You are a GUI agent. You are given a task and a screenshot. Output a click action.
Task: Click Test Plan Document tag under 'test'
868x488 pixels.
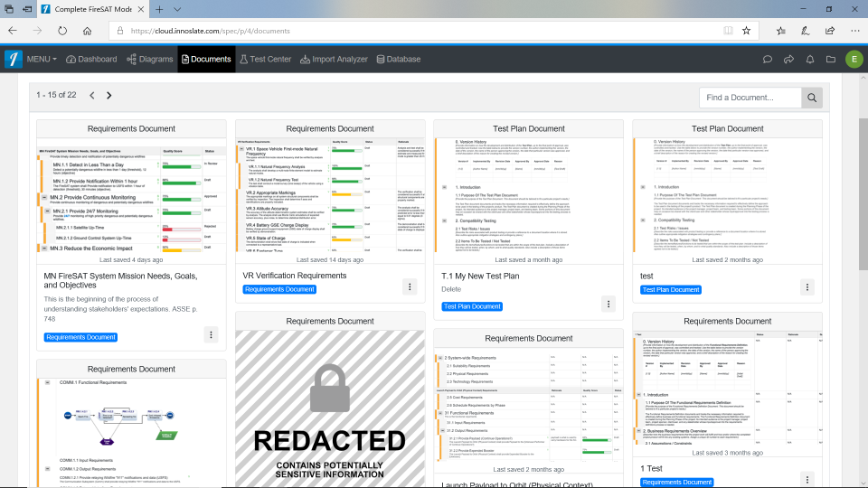click(671, 290)
